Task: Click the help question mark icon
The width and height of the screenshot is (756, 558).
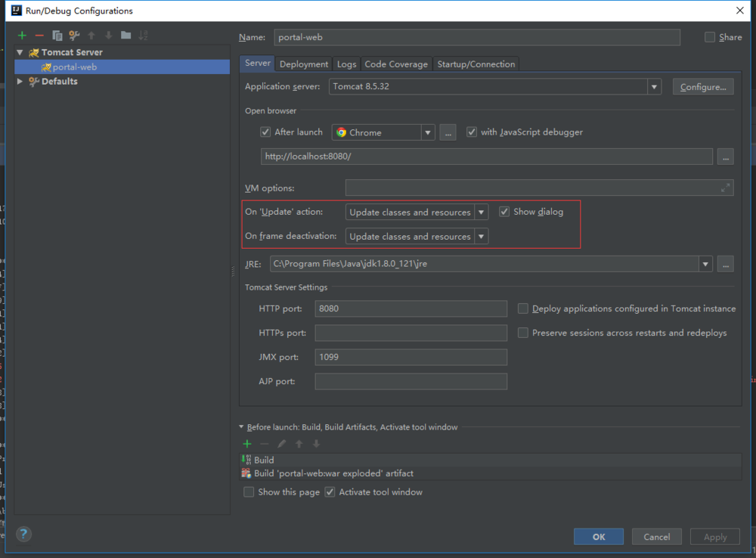Action: tap(23, 534)
